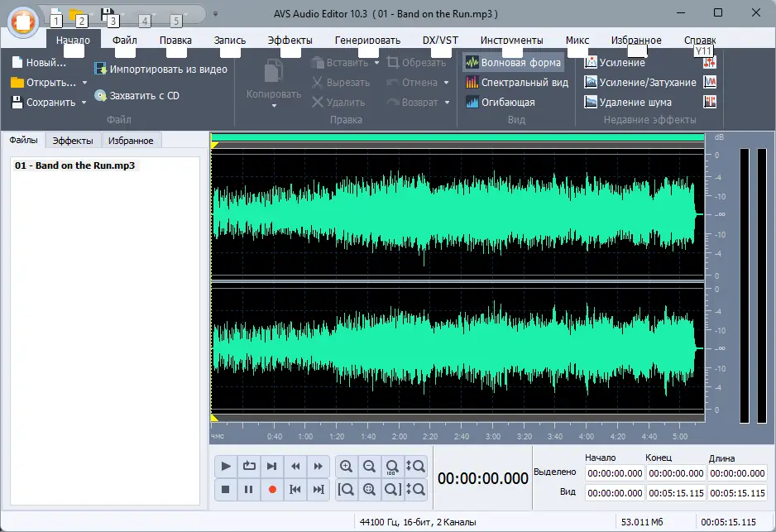Click the Удаление шума button
Image resolution: width=776 pixels, height=532 pixels.
tap(627, 103)
